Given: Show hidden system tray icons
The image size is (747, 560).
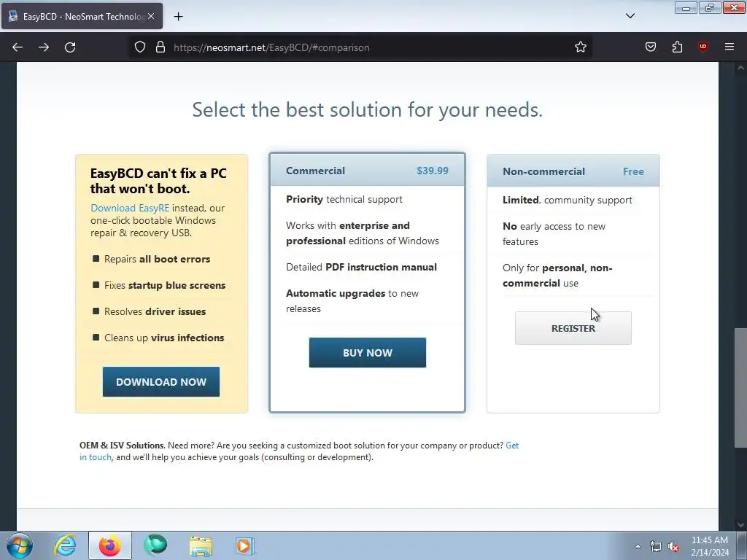Looking at the screenshot, I should click(638, 546).
